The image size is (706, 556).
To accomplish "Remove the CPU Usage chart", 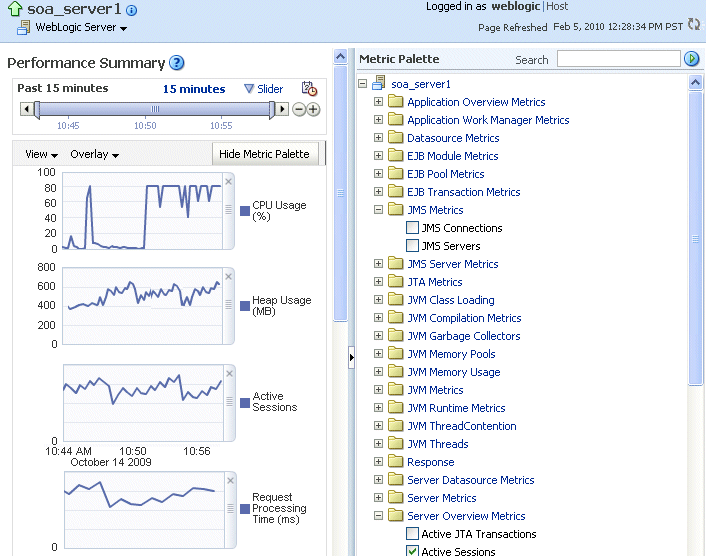I will [228, 181].
